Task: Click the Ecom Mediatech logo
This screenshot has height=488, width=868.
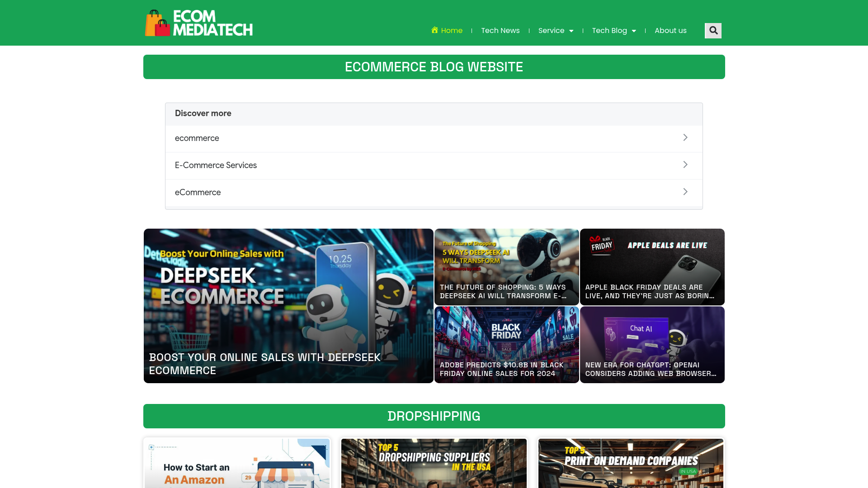Action: (199, 23)
